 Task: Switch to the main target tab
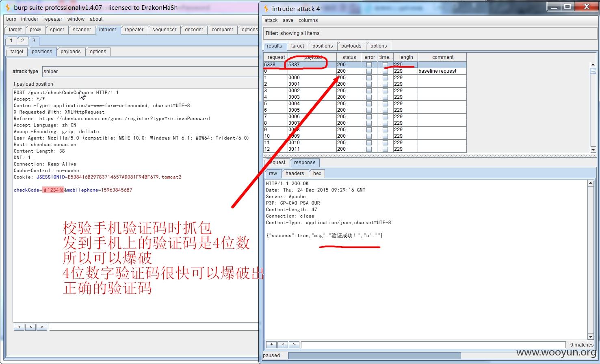coord(15,30)
